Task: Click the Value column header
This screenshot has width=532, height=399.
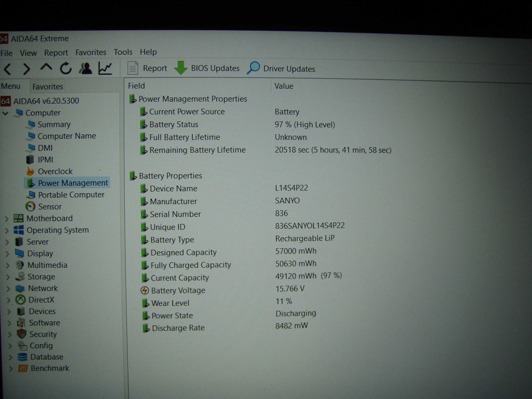Action: click(284, 86)
